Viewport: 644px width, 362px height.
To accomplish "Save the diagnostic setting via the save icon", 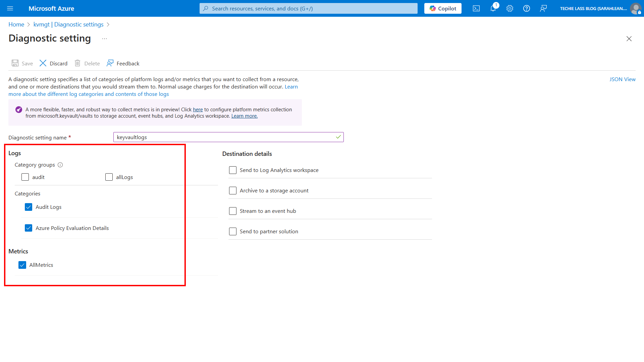I will tap(22, 63).
